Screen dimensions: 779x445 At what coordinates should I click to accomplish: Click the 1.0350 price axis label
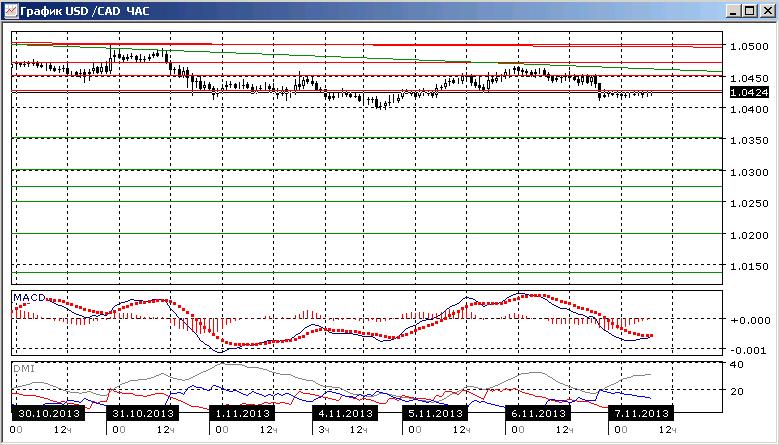(x=749, y=141)
